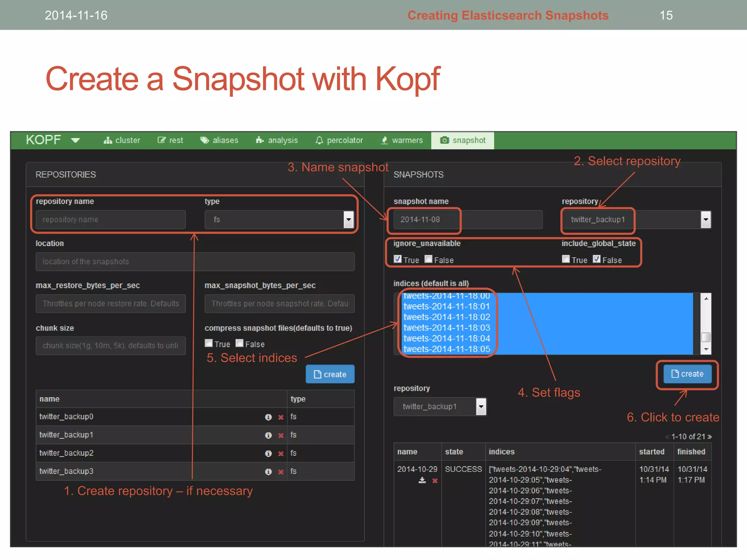Focus the max_restore_bytes_per_sec field
Viewport: 747px width, 560px height.
click(111, 304)
